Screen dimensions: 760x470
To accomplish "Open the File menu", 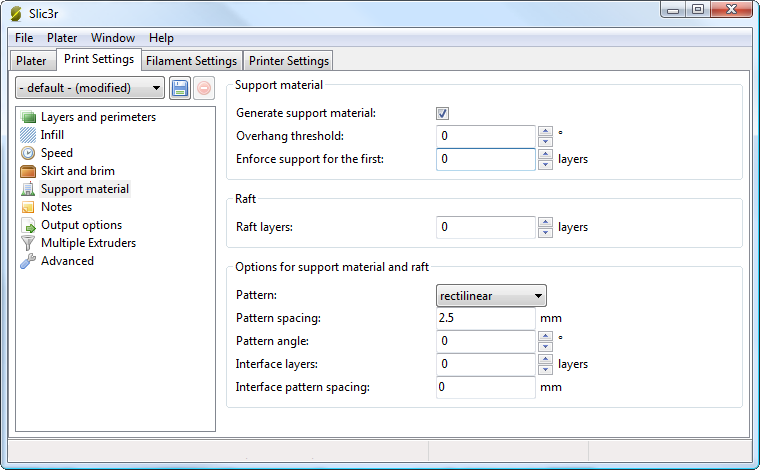I will (x=24, y=38).
